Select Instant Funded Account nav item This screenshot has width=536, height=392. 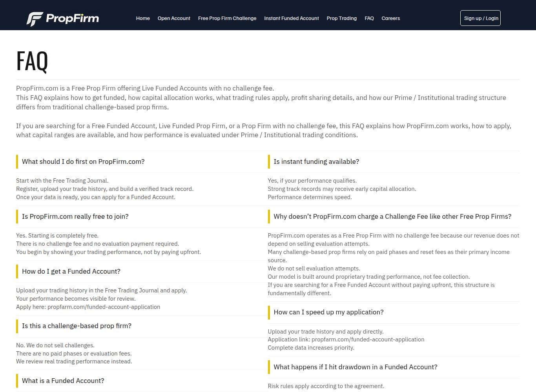point(292,18)
